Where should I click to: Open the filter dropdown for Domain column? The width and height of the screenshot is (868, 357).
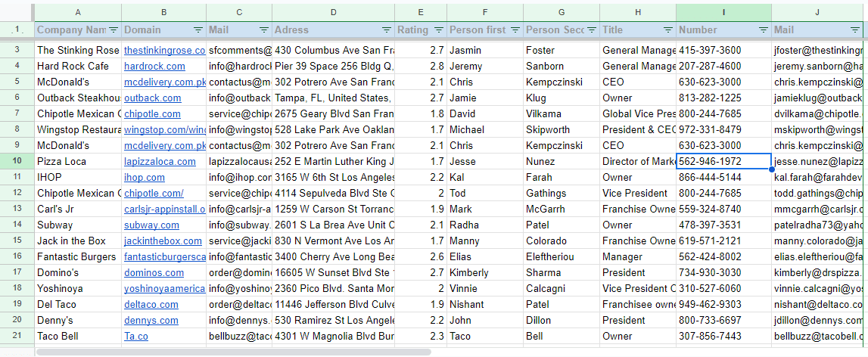coord(198,30)
